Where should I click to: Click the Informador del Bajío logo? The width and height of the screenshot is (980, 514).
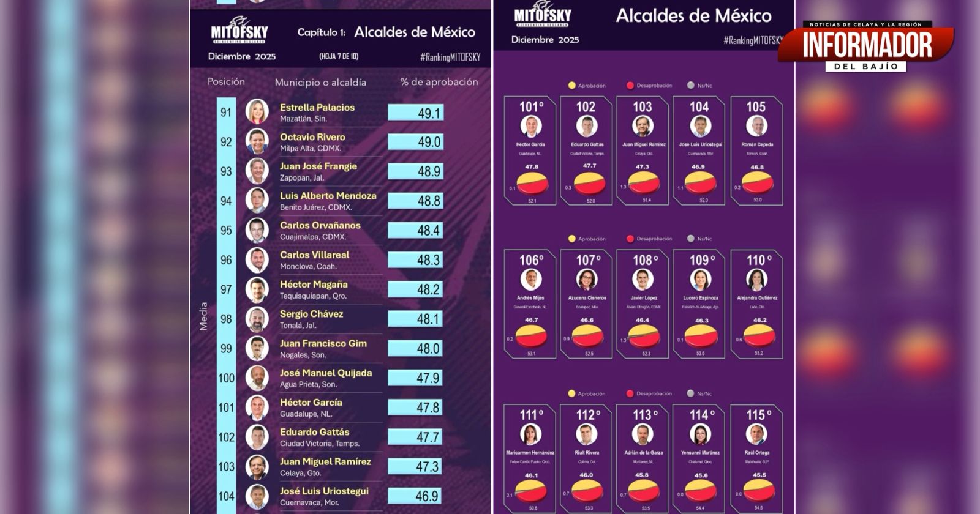pos(866,46)
